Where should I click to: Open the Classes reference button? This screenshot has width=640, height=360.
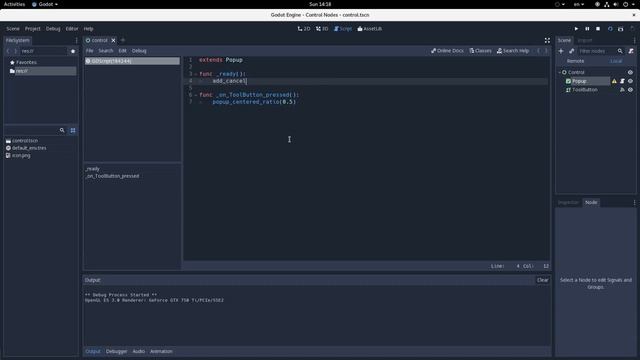pyautogui.click(x=480, y=51)
